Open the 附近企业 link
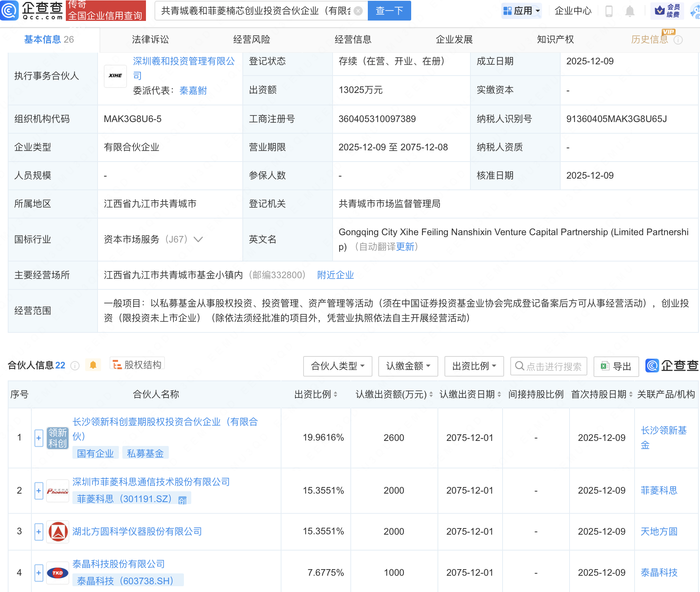 click(x=335, y=275)
